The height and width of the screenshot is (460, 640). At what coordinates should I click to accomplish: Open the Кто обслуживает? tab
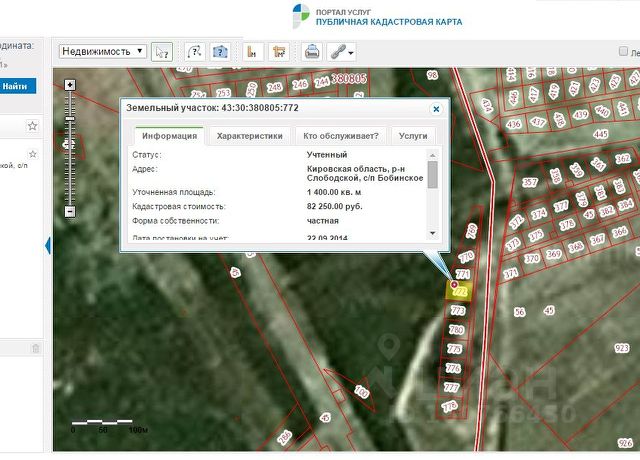[341, 135]
